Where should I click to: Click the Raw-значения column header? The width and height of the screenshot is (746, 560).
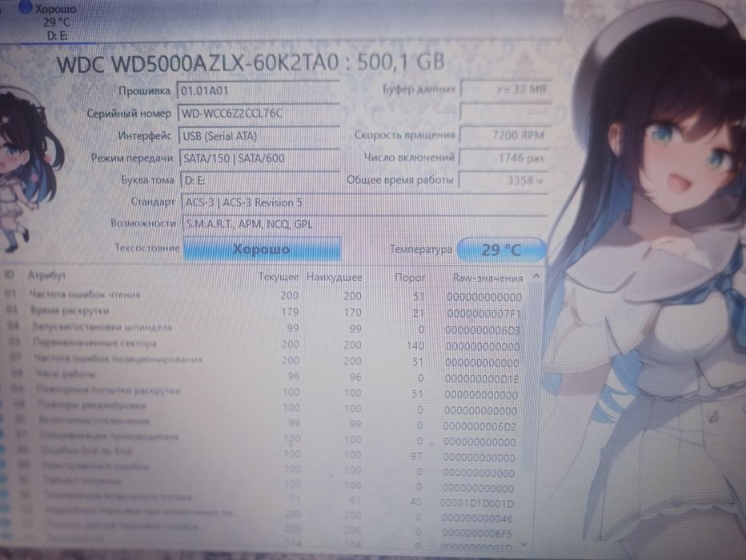(487, 278)
